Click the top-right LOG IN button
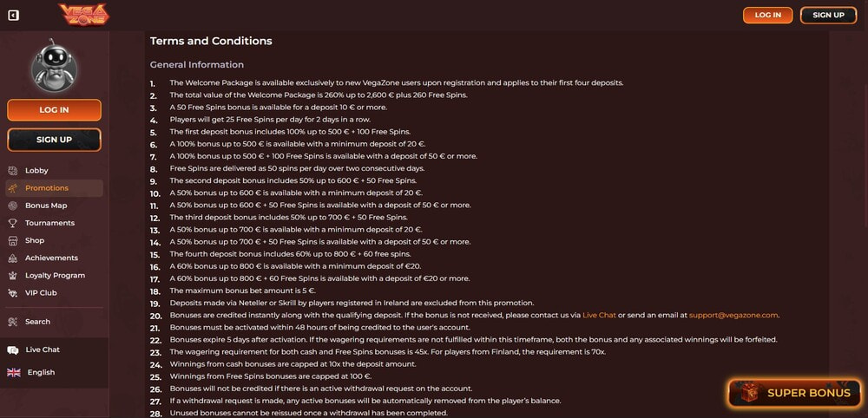Screen dimensions: 868x418 pos(768,15)
